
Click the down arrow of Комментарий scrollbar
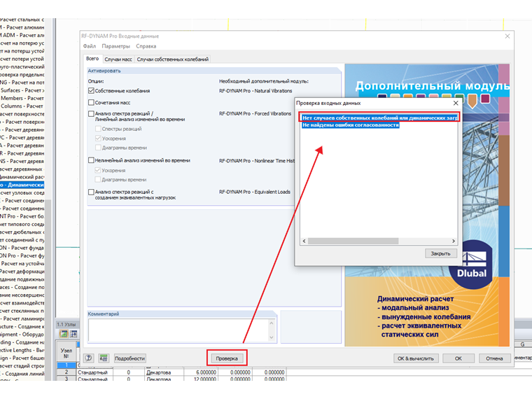pyautogui.click(x=271, y=337)
